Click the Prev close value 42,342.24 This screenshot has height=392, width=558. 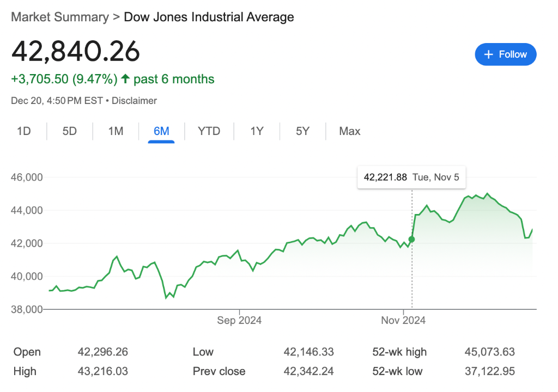tap(308, 372)
